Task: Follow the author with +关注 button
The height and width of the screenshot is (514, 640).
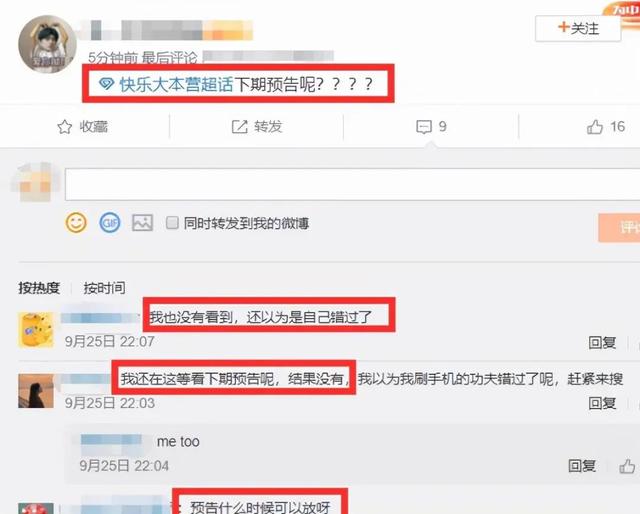Action: tap(578, 28)
